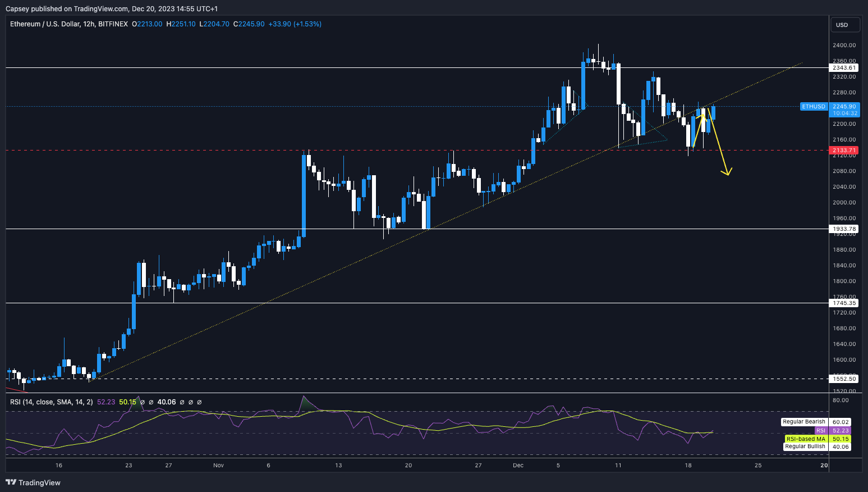Select the blue ETHUSD symbol tag
The image size is (868, 492).
pyautogui.click(x=814, y=106)
